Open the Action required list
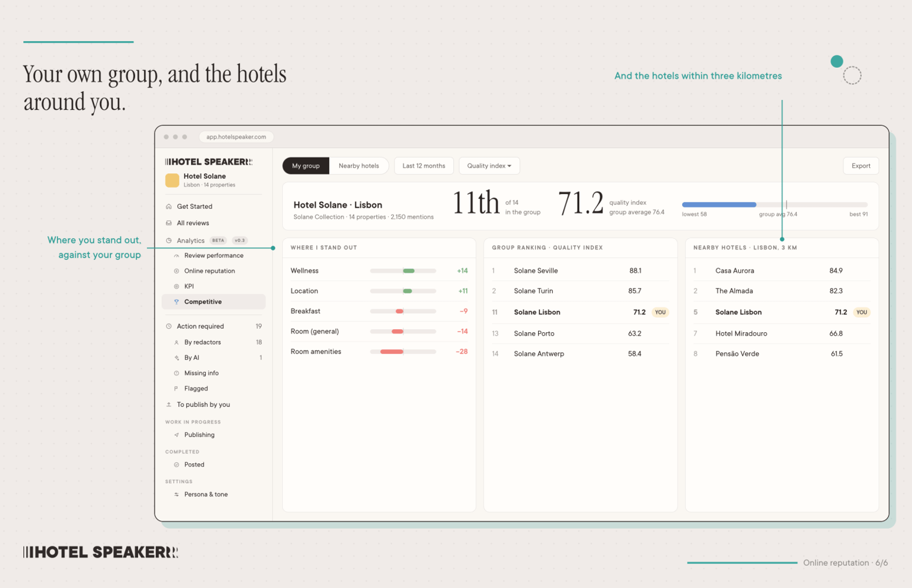 coord(214,326)
